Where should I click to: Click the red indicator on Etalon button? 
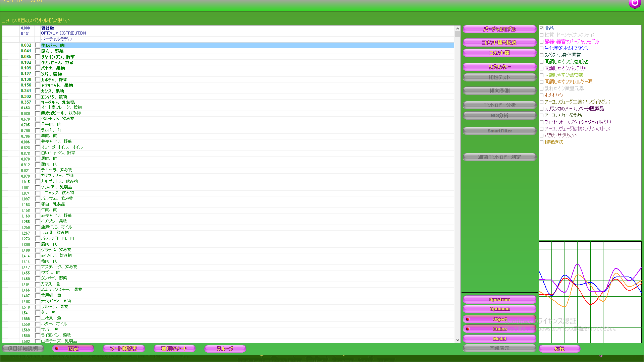pyautogui.click(x=468, y=329)
